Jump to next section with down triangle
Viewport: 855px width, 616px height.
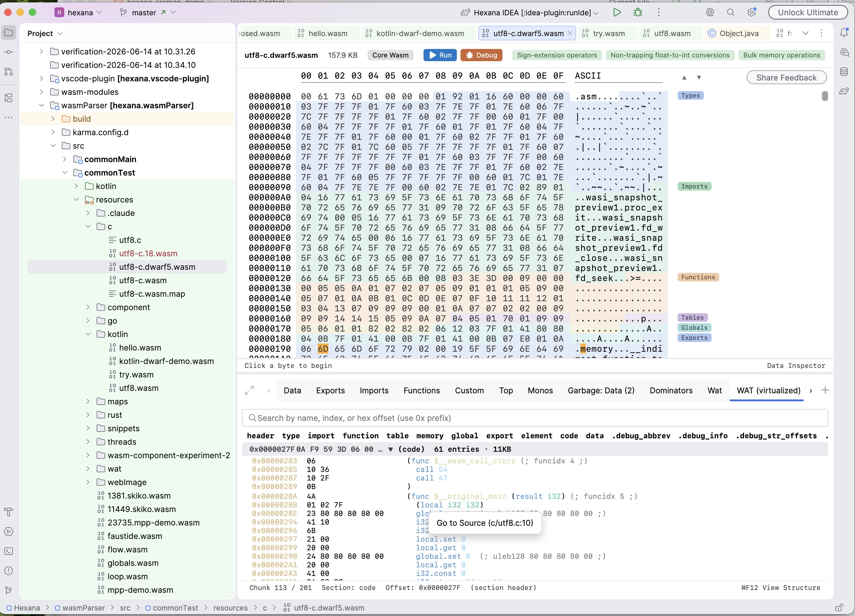tap(699, 78)
